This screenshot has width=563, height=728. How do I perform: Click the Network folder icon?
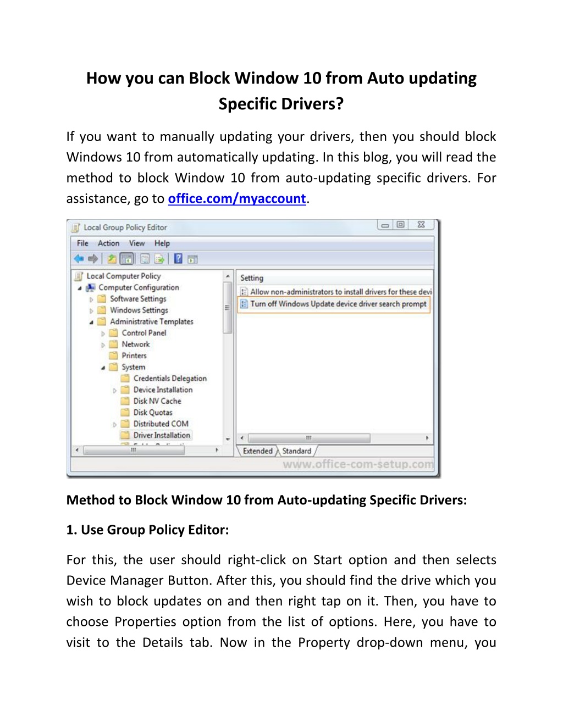point(113,344)
